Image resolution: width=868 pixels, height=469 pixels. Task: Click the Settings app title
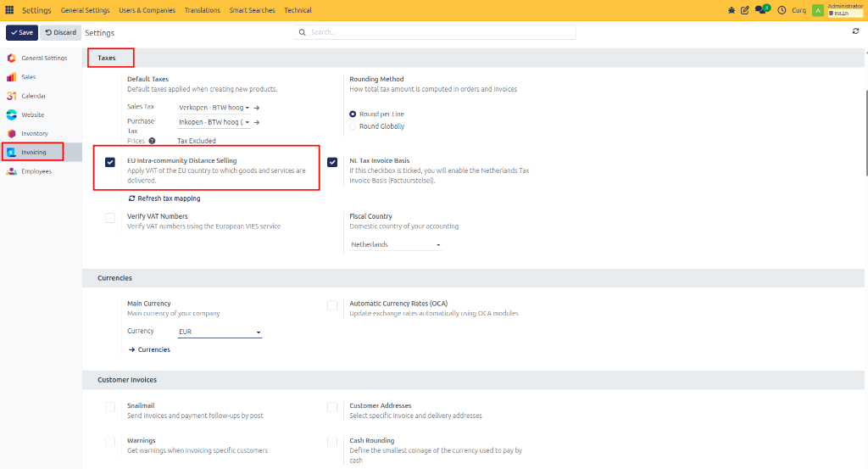point(36,10)
